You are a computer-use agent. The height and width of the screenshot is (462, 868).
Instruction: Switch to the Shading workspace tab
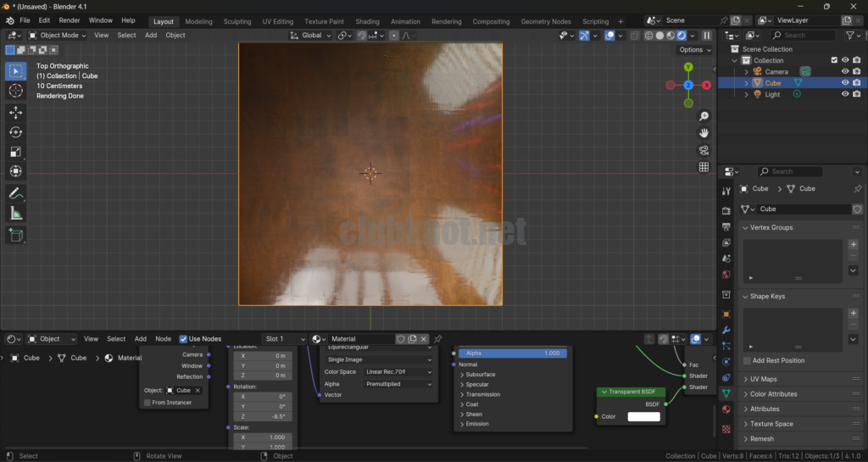367,21
